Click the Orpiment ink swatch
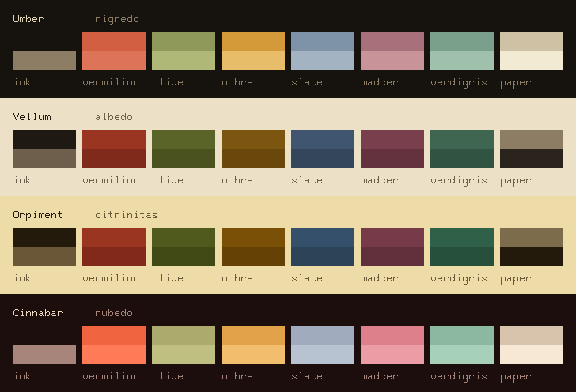This screenshot has width=576, height=392. tap(44, 247)
